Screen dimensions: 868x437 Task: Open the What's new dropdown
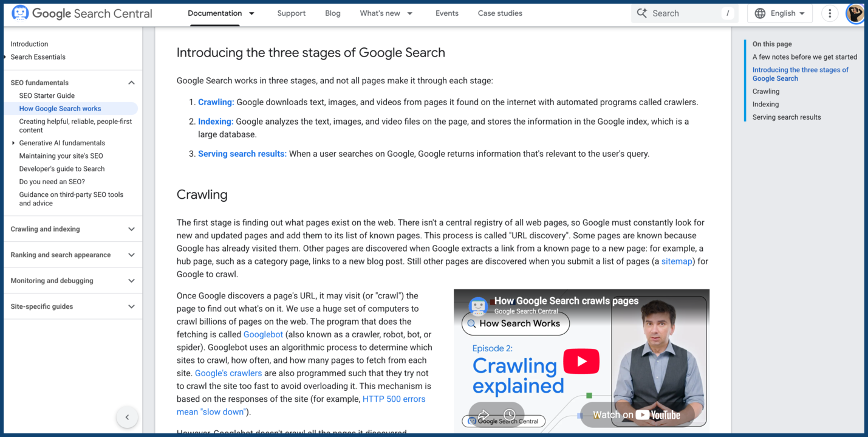(x=386, y=13)
